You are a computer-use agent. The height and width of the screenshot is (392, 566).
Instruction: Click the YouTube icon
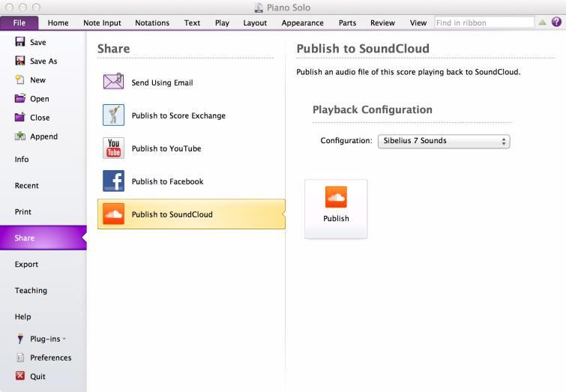[113, 148]
